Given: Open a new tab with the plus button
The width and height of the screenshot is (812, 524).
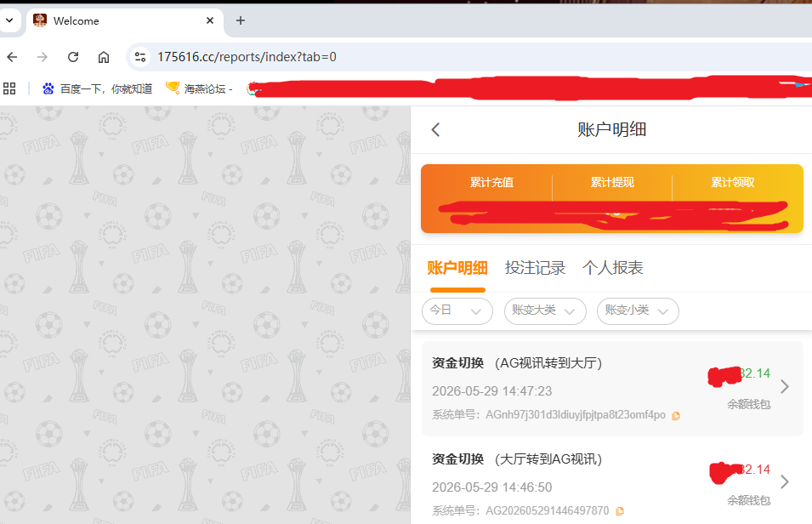Looking at the screenshot, I should tap(241, 20).
